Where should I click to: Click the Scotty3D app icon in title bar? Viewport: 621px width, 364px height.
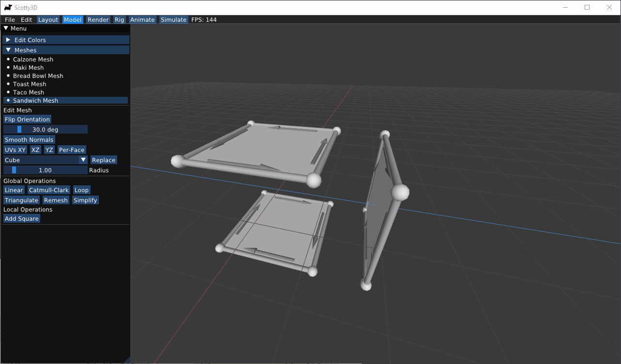click(x=8, y=7)
